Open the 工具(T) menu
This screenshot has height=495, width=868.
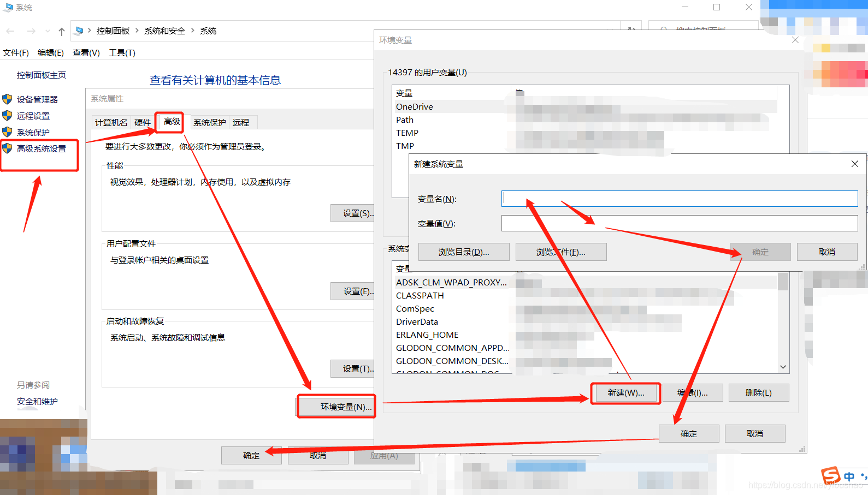coord(122,53)
